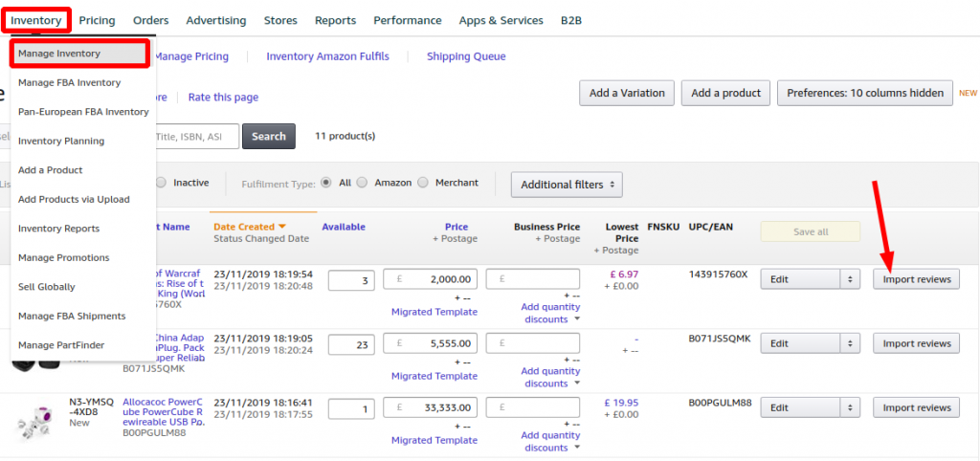980x461 pixels.
Task: Choose Pan-European FBA Inventory
Action: (x=83, y=112)
